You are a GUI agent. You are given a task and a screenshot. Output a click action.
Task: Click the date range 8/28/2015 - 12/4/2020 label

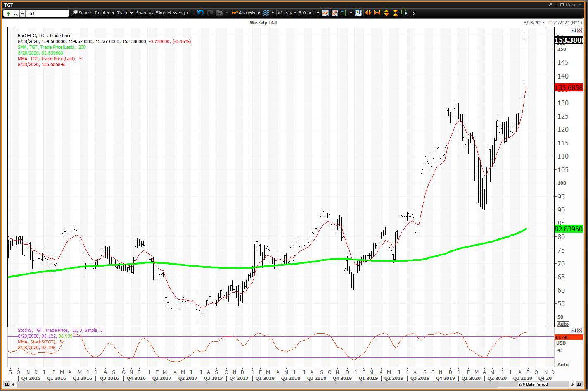click(x=553, y=23)
